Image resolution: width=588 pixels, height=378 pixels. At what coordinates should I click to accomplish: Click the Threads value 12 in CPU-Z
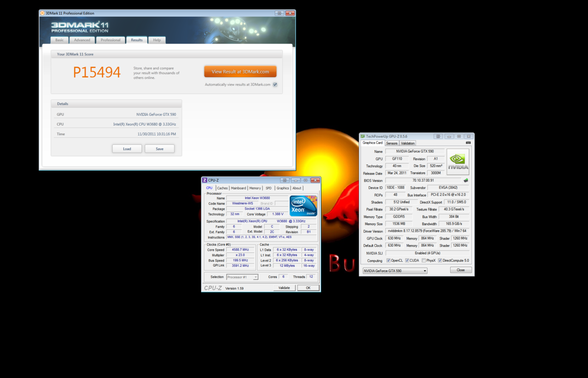point(311,277)
